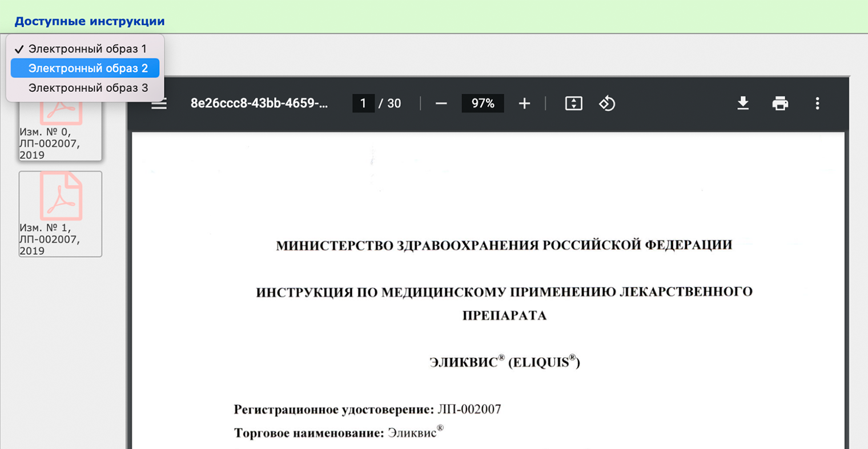The height and width of the screenshot is (449, 868).
Task: Click the zoom out minus icon
Action: [441, 103]
